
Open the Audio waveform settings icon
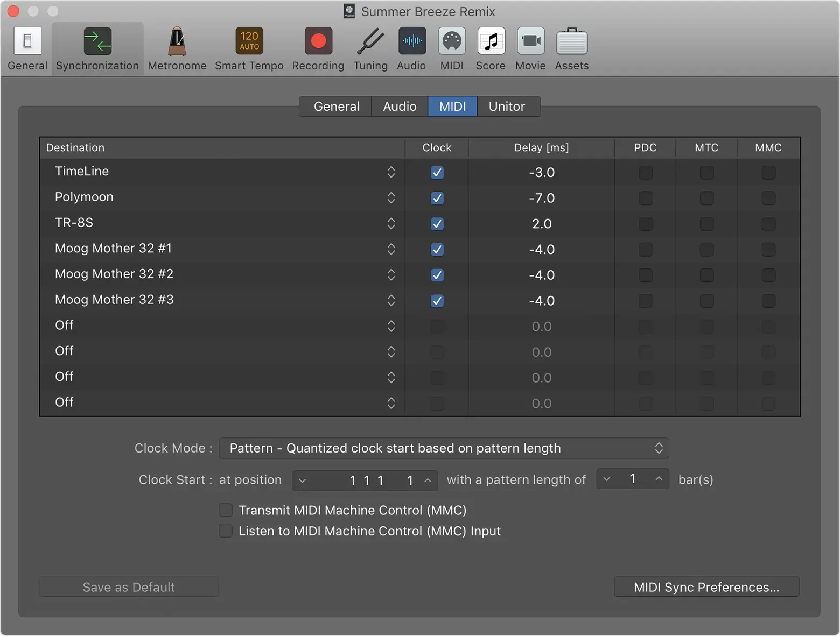(x=411, y=42)
